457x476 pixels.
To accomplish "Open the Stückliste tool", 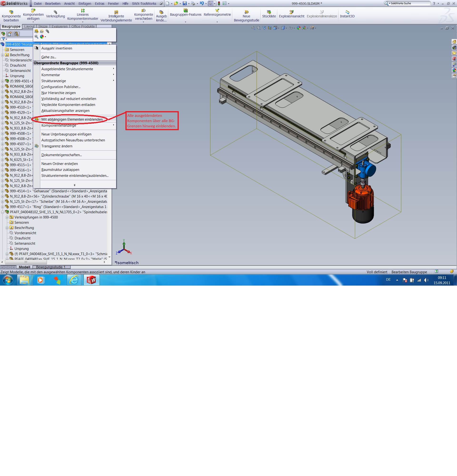I will coord(269,12).
